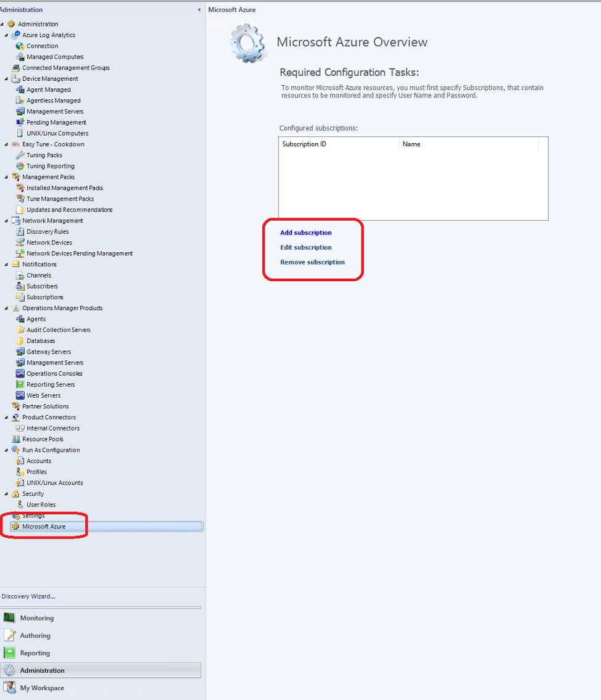Select Profiles under Run As Configuration
The height and width of the screenshot is (700, 601).
[36, 472]
